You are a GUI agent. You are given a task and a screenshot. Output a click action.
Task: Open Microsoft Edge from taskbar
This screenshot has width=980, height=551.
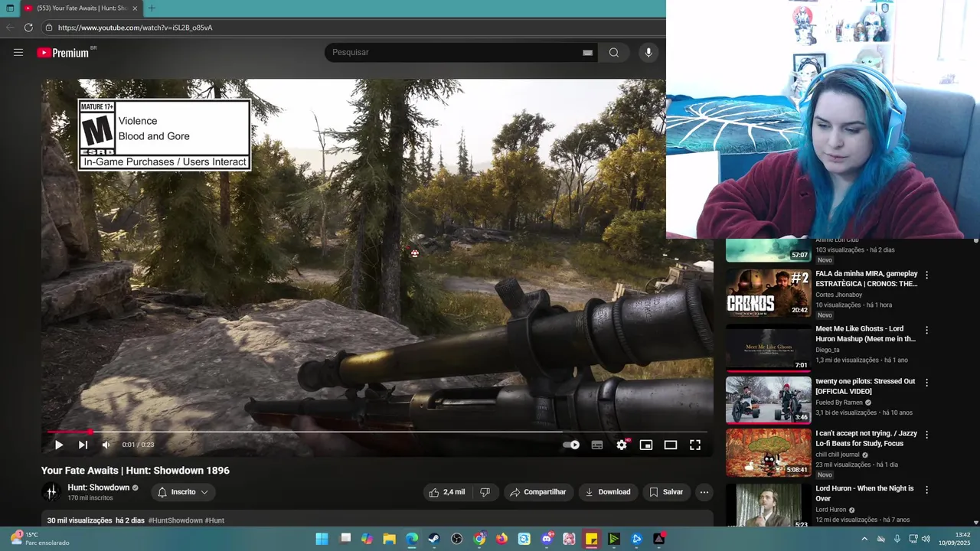(412, 539)
